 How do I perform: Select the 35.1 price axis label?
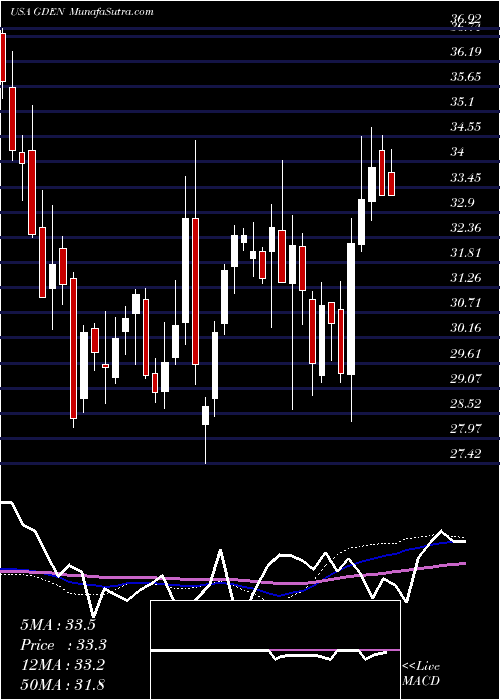coord(462,102)
